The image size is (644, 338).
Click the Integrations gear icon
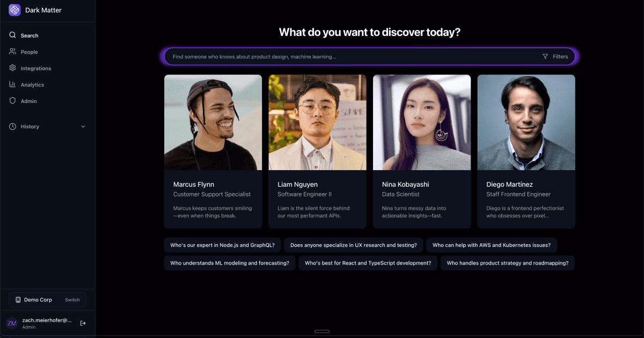(x=12, y=68)
